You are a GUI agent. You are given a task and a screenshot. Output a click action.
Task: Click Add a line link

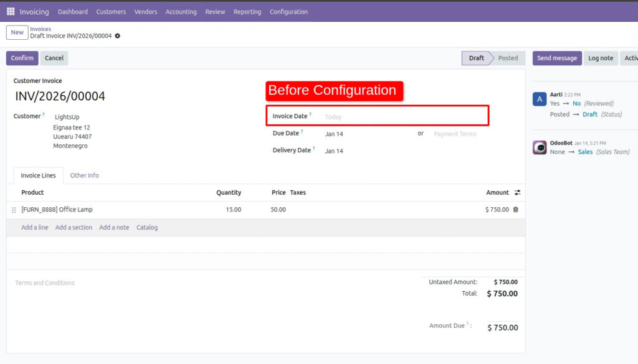click(35, 228)
